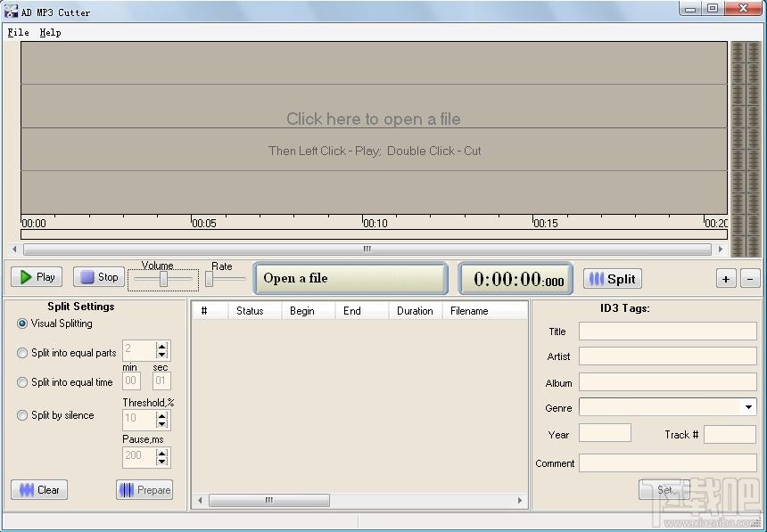Zoom out with the minus button
Image resolution: width=767 pixels, height=532 pixels.
(x=750, y=279)
